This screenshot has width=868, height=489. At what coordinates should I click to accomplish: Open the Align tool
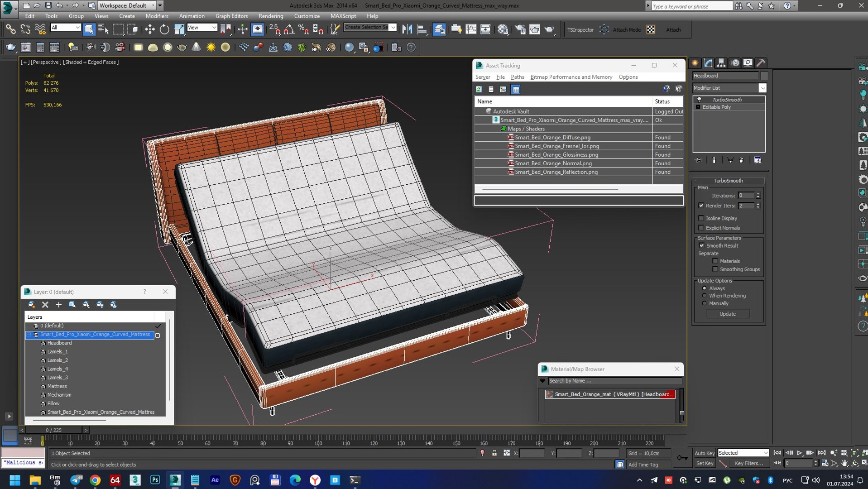[422, 29]
